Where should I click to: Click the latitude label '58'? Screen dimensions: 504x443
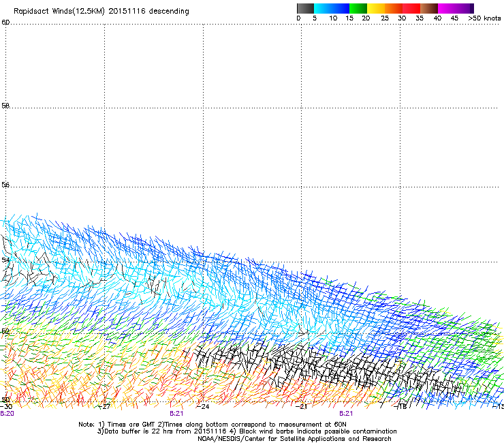point(5,106)
